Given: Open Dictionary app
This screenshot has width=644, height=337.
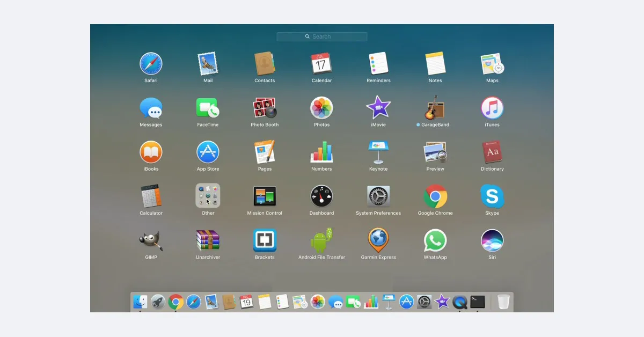Looking at the screenshot, I should click(492, 152).
